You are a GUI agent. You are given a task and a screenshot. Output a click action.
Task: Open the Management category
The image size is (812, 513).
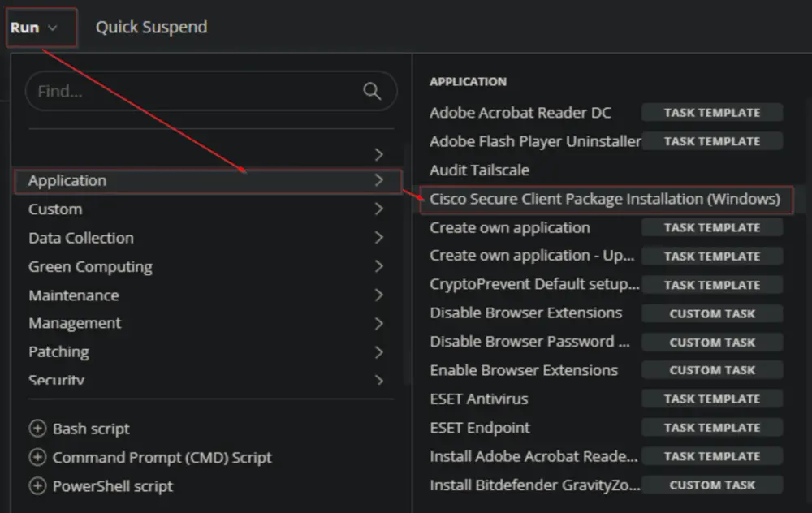click(75, 324)
